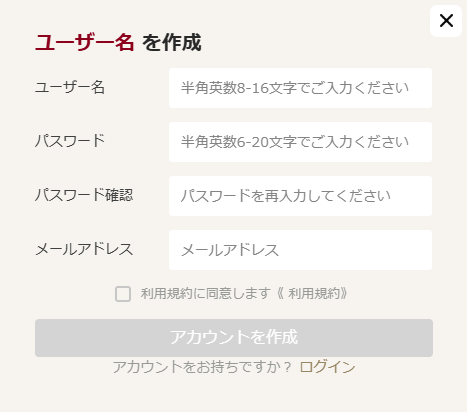
Task: Tick the 利用規約に同意します checkbox
Action: pos(123,294)
